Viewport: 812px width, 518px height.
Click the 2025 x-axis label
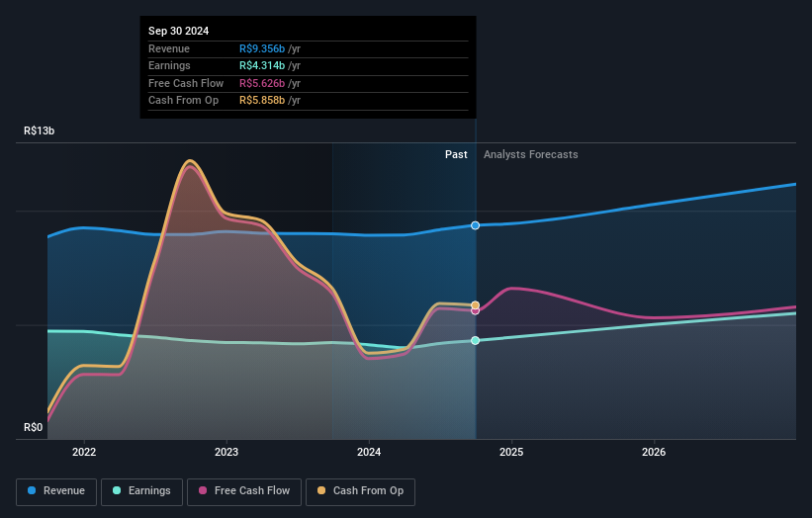tap(511, 452)
